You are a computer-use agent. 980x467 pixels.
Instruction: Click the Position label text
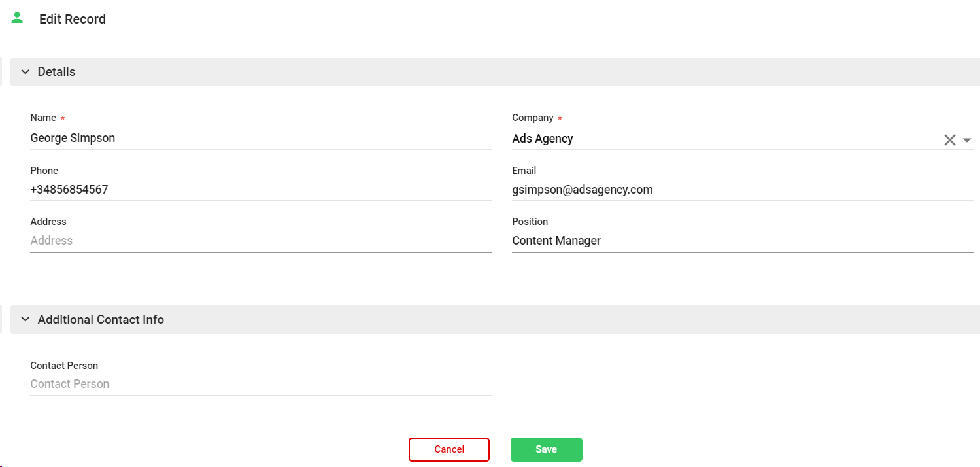pos(530,222)
